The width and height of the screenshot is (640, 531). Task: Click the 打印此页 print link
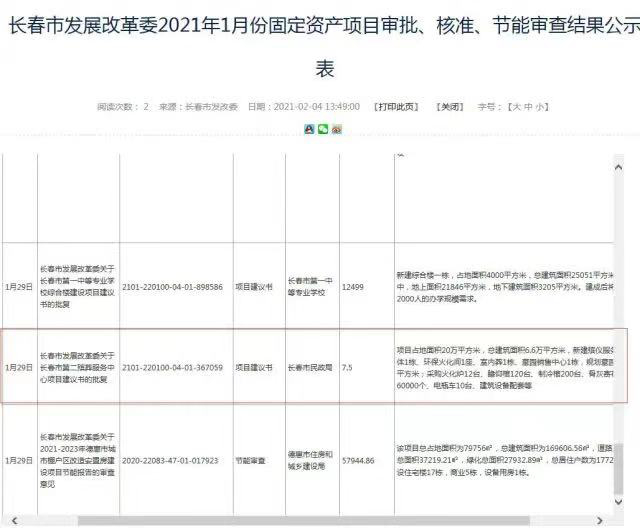pos(396,107)
